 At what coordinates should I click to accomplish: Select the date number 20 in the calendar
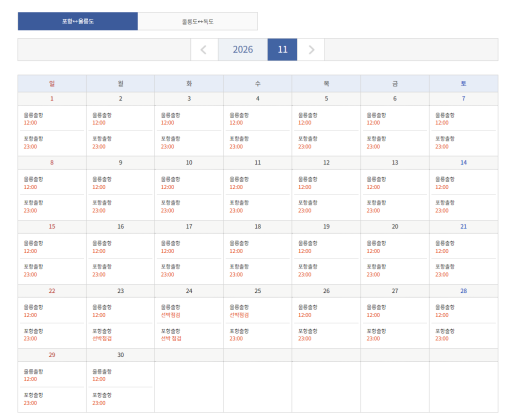coord(395,226)
